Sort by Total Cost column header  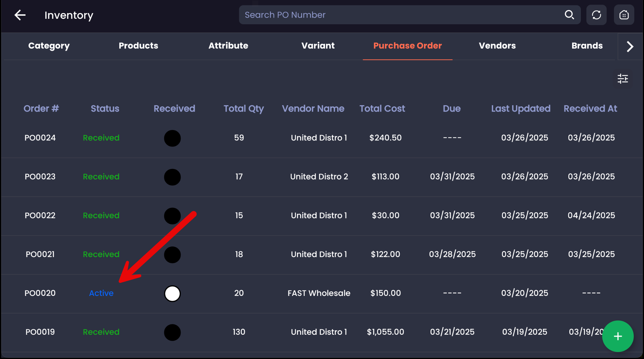click(x=382, y=109)
